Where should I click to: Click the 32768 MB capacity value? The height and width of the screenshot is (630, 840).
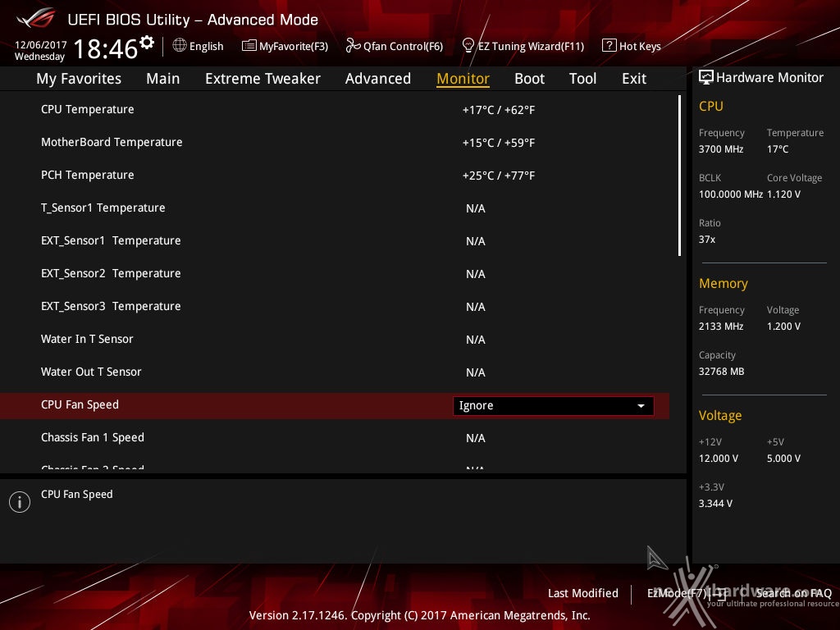click(x=722, y=372)
